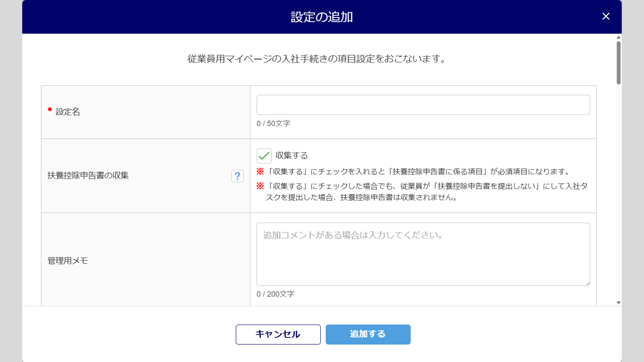This screenshot has width=644, height=362.
Task: Click the 扶養控除申告書の収集 row label
Action: [88, 175]
